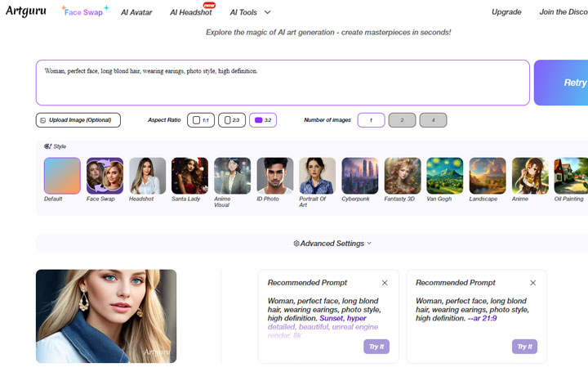Set number of images to 2
588x372 pixels.
click(x=402, y=120)
